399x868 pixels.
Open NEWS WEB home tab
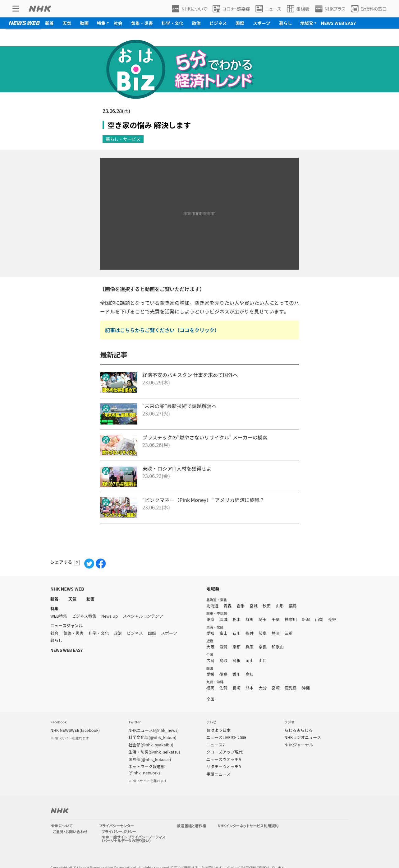[24, 23]
